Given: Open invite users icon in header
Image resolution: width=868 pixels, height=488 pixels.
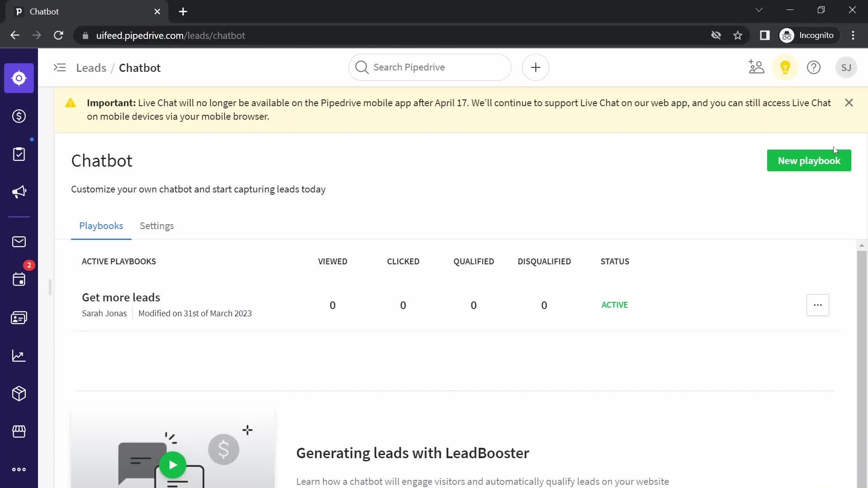Looking at the screenshot, I should coord(756,67).
